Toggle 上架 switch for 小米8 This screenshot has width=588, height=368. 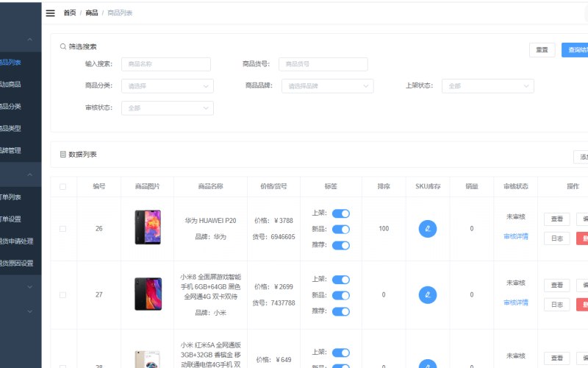pos(341,280)
